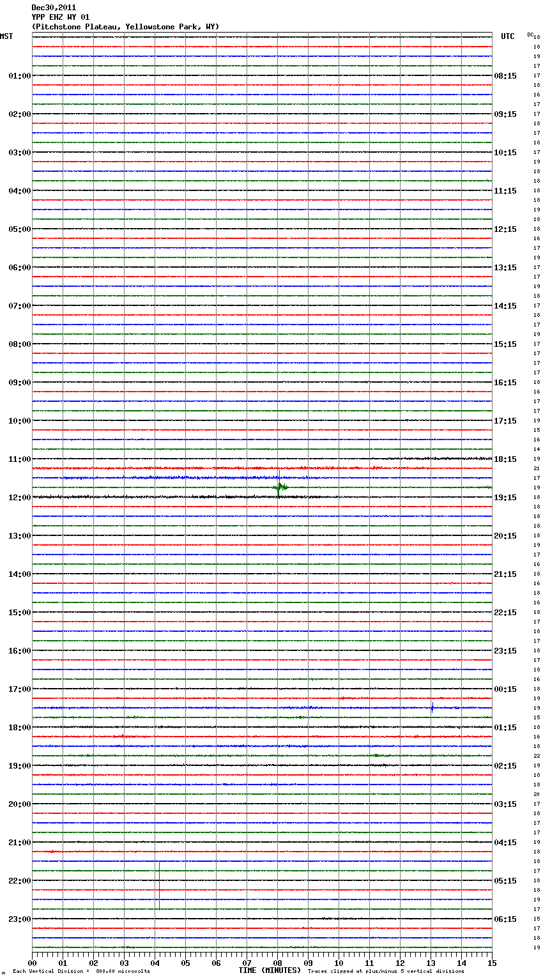Click the UTC timezone header

pyautogui.click(x=507, y=36)
